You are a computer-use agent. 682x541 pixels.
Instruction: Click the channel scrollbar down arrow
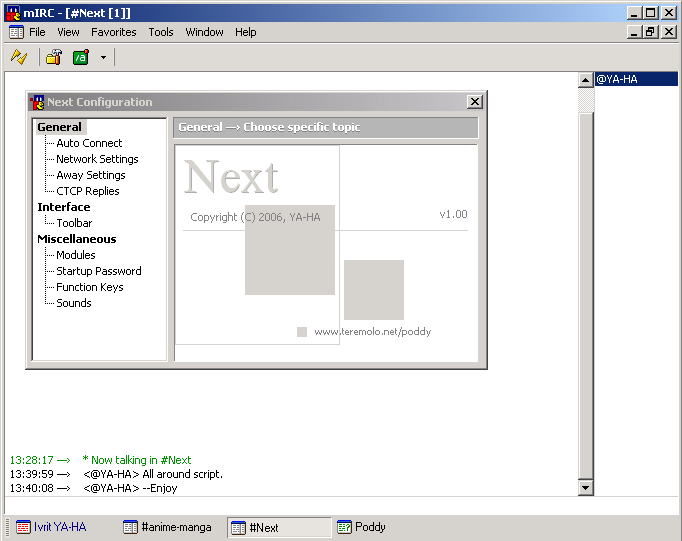point(585,488)
